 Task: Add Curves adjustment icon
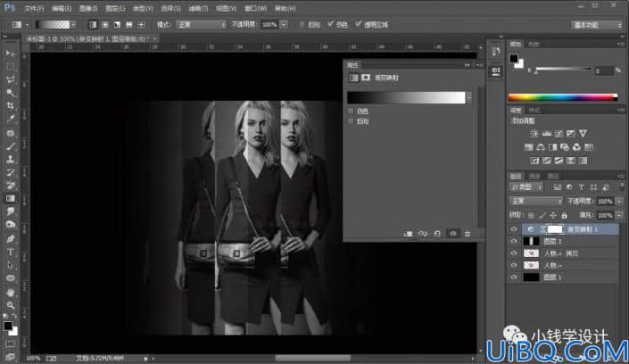pyautogui.click(x=559, y=134)
